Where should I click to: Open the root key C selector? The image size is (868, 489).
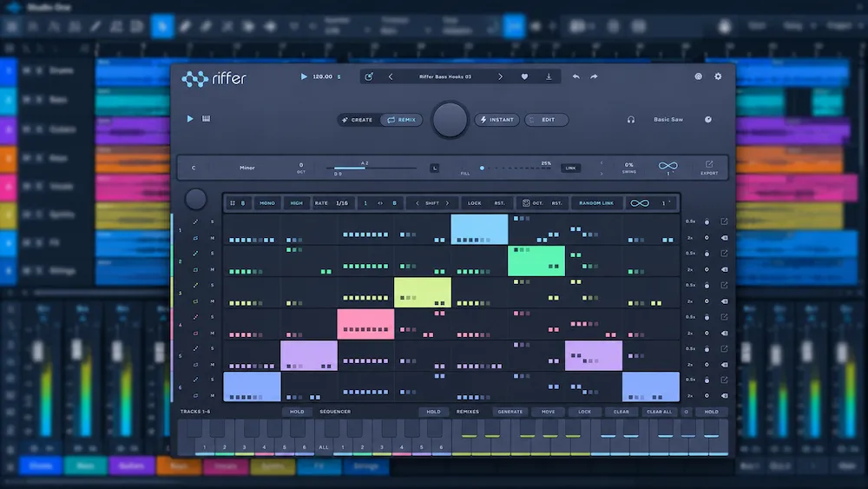[194, 168]
